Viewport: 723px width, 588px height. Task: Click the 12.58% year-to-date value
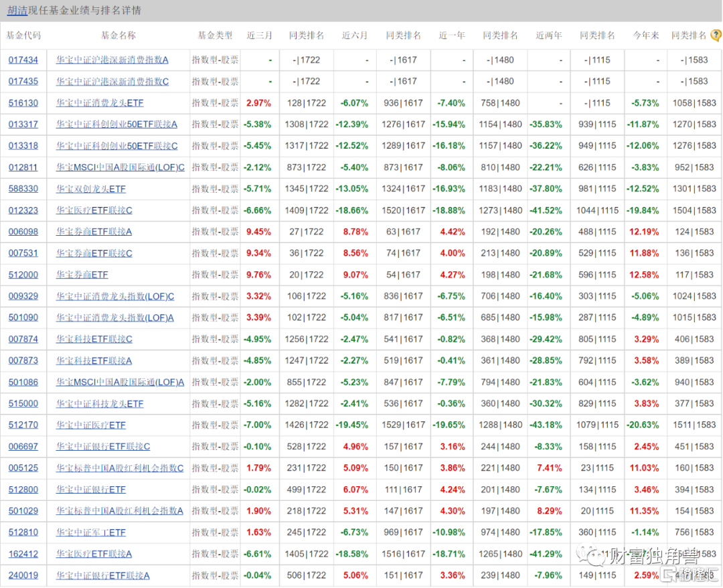[644, 275]
